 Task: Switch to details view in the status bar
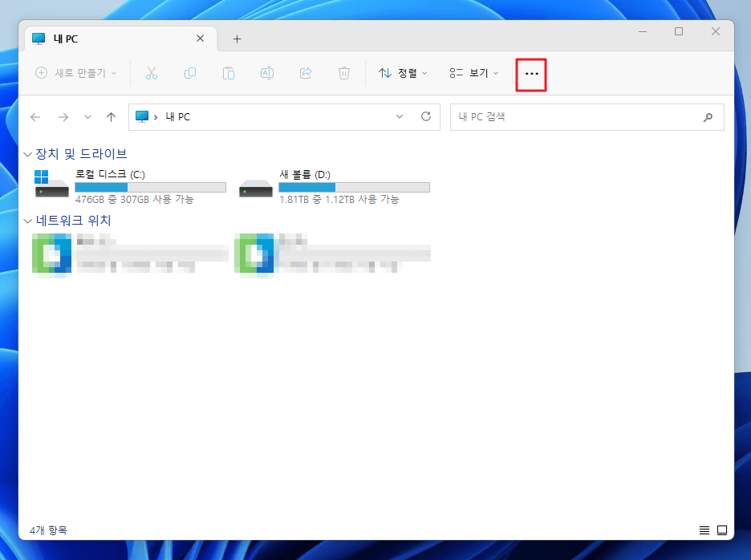(704, 530)
